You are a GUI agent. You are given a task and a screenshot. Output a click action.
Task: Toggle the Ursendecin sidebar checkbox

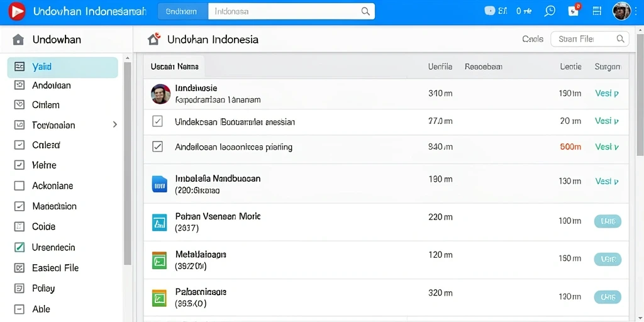19,247
